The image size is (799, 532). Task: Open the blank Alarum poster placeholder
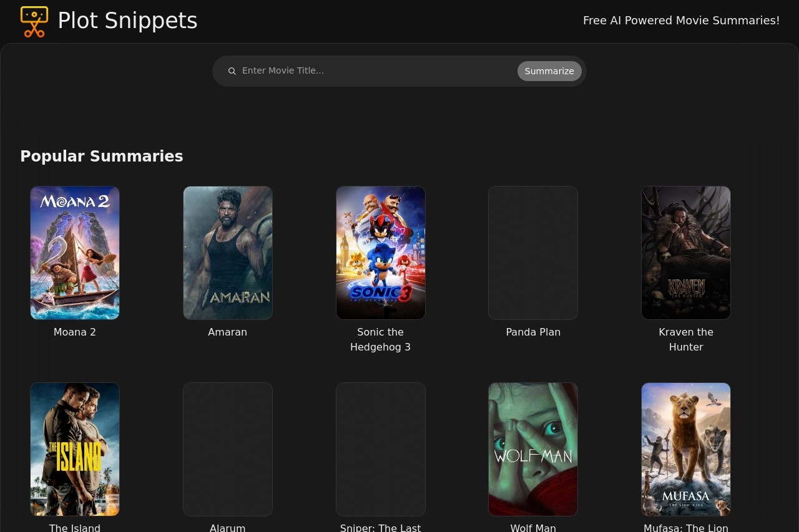click(x=228, y=449)
